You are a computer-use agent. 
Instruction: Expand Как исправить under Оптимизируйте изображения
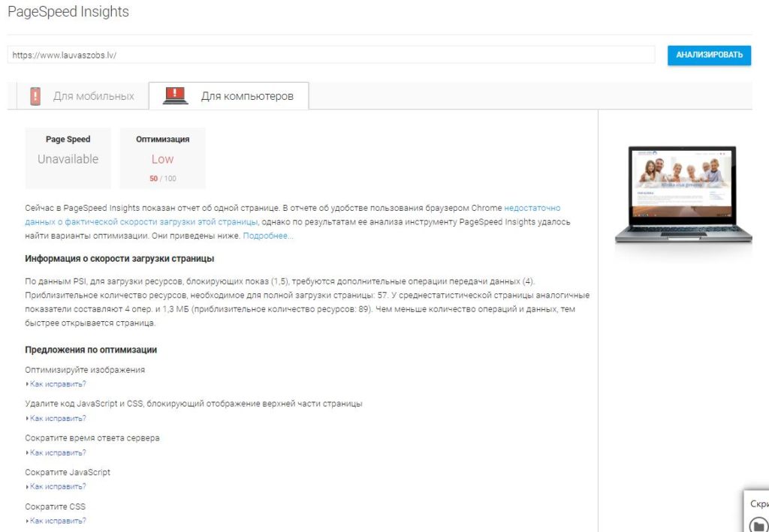click(57, 384)
